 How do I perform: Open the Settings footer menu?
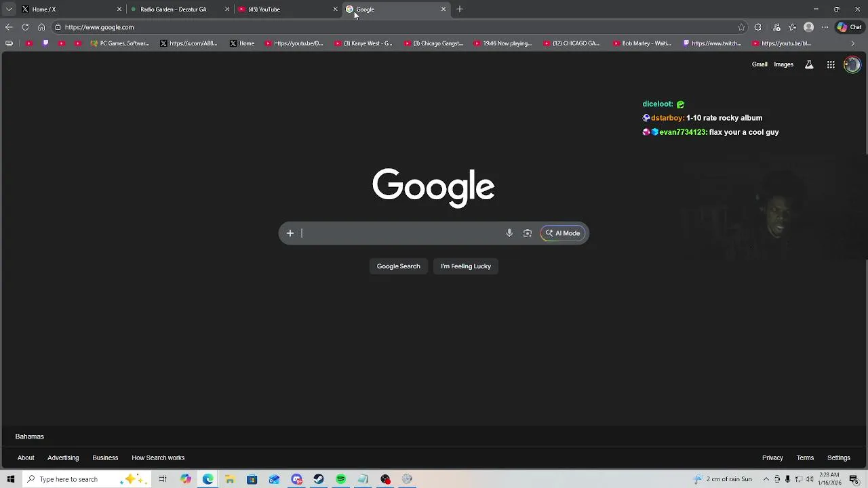[x=839, y=457]
